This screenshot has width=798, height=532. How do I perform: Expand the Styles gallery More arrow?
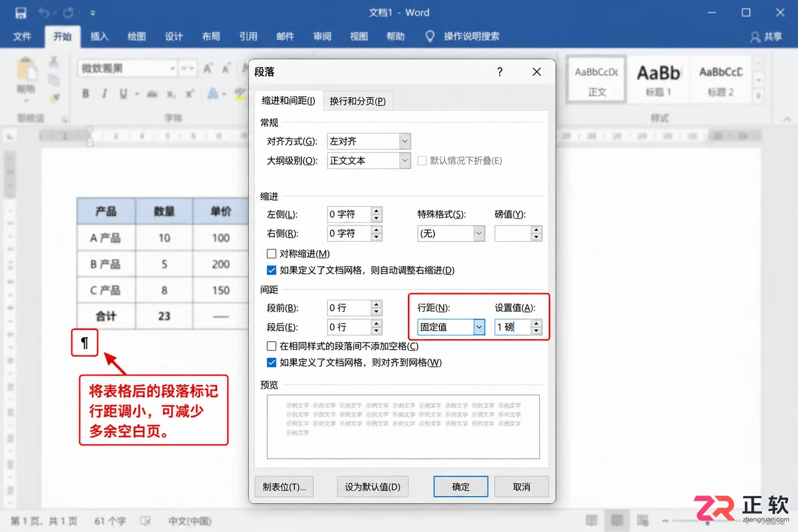[x=759, y=96]
